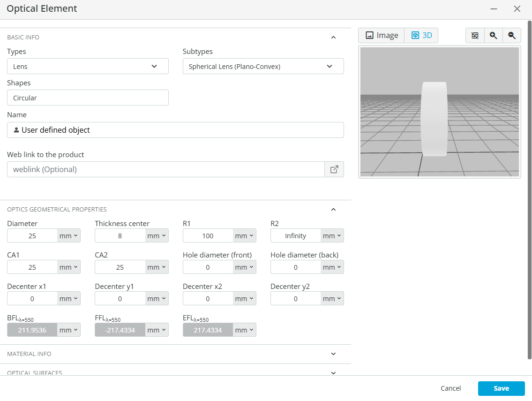Click the Thickness center value field
This screenshot has height=401, width=532.
coord(120,235)
